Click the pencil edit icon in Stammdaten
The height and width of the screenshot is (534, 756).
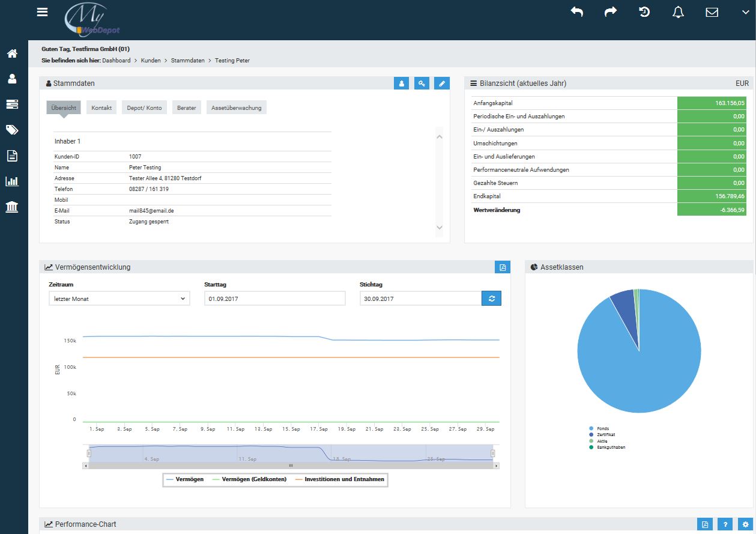tap(442, 83)
